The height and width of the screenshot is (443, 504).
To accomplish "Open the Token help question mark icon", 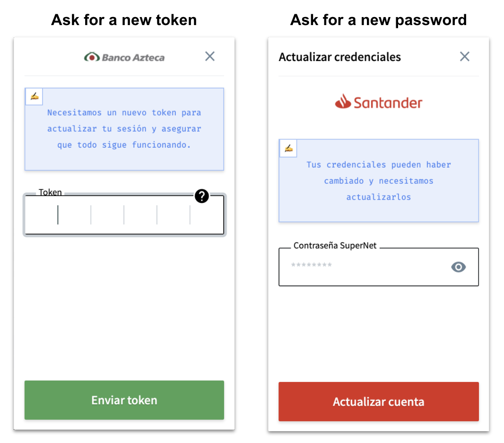I will (x=202, y=196).
